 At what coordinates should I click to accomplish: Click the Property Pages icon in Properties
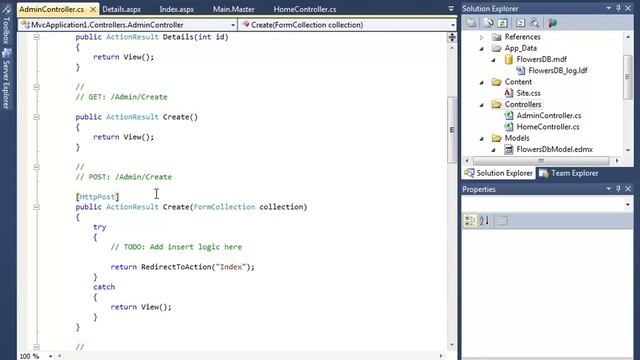(x=502, y=221)
